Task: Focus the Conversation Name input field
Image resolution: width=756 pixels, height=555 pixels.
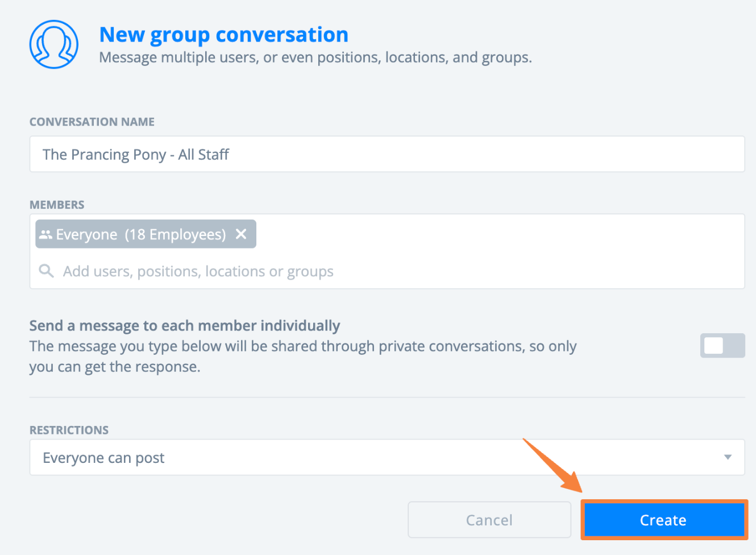Action: [387, 154]
